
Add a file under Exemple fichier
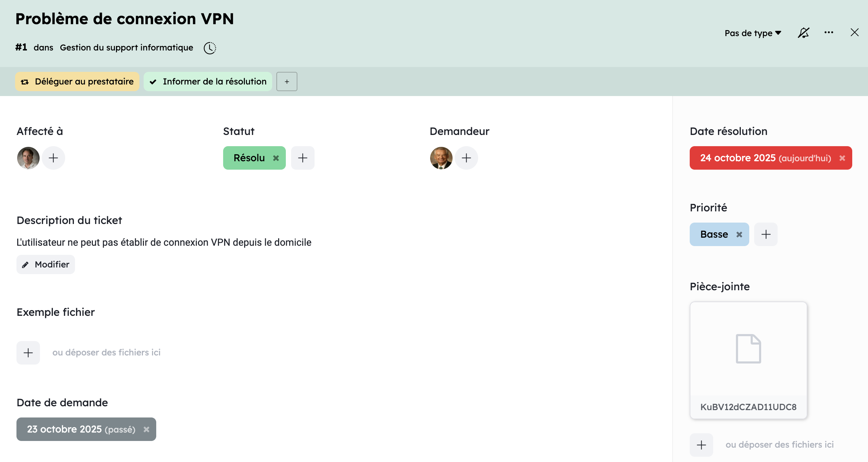(28, 353)
